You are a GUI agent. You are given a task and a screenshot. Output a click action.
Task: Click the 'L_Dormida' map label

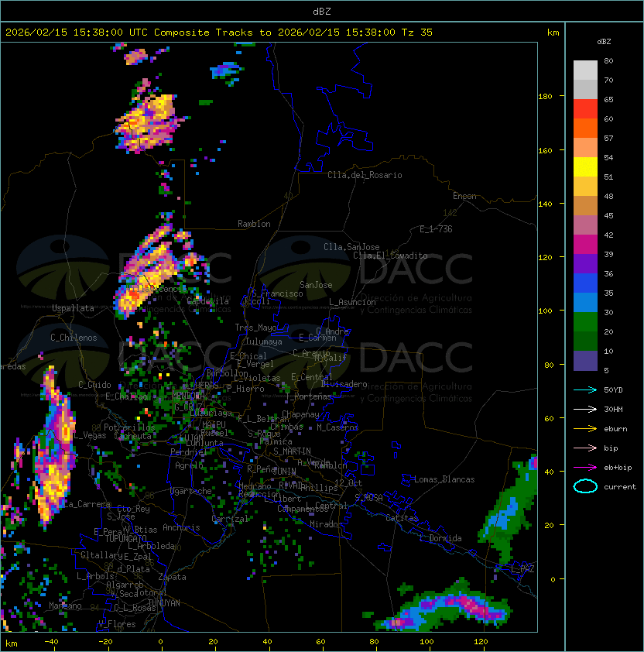click(x=440, y=538)
